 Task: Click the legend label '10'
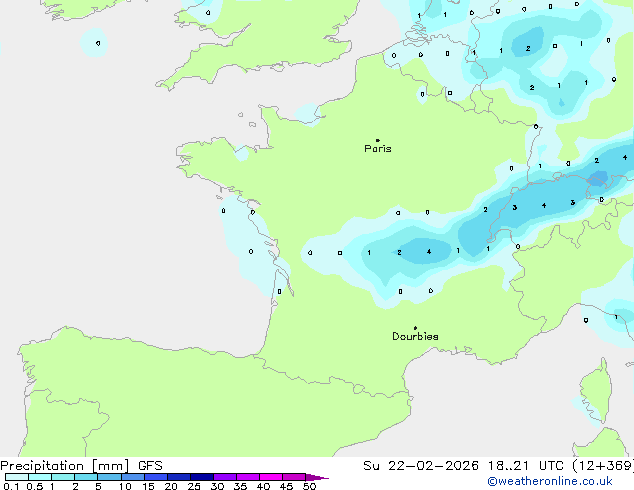point(125,486)
